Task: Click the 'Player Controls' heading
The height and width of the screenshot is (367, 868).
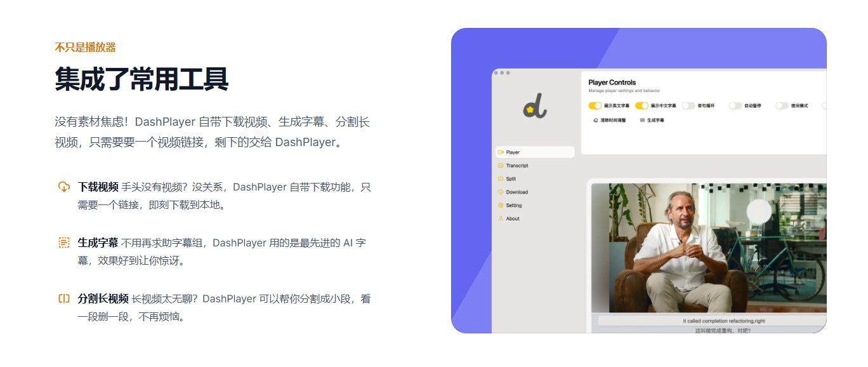Action: click(x=612, y=83)
